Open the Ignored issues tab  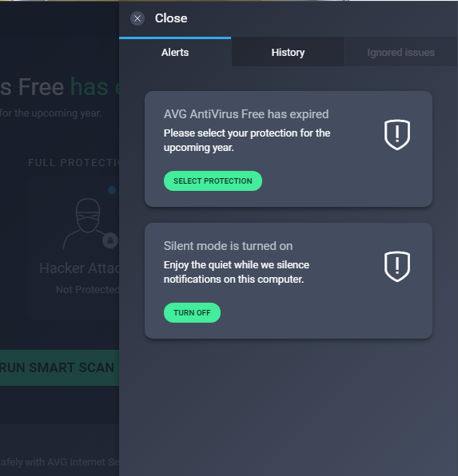pyautogui.click(x=401, y=52)
